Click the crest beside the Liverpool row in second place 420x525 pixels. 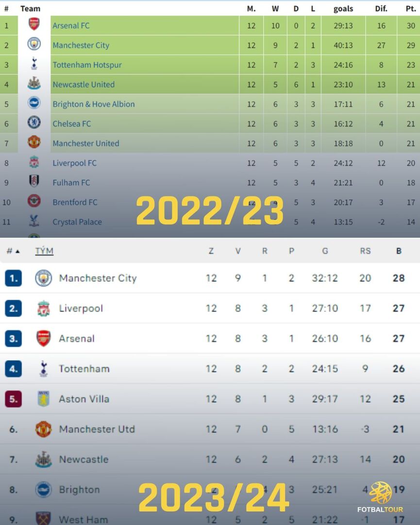pyautogui.click(x=44, y=309)
